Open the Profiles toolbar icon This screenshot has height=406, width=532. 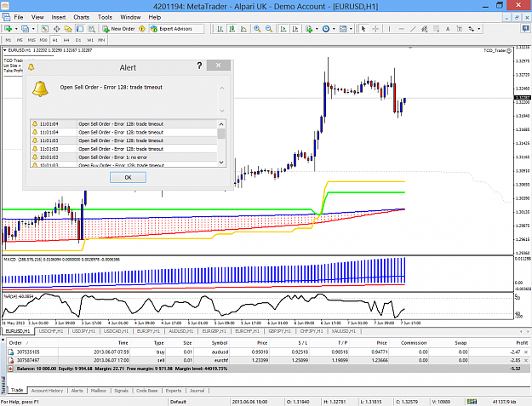[25, 29]
